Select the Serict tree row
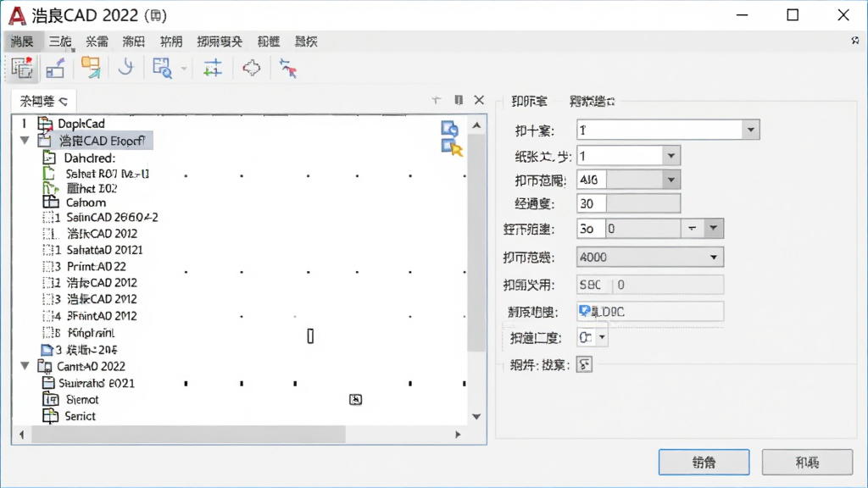 tap(80, 416)
